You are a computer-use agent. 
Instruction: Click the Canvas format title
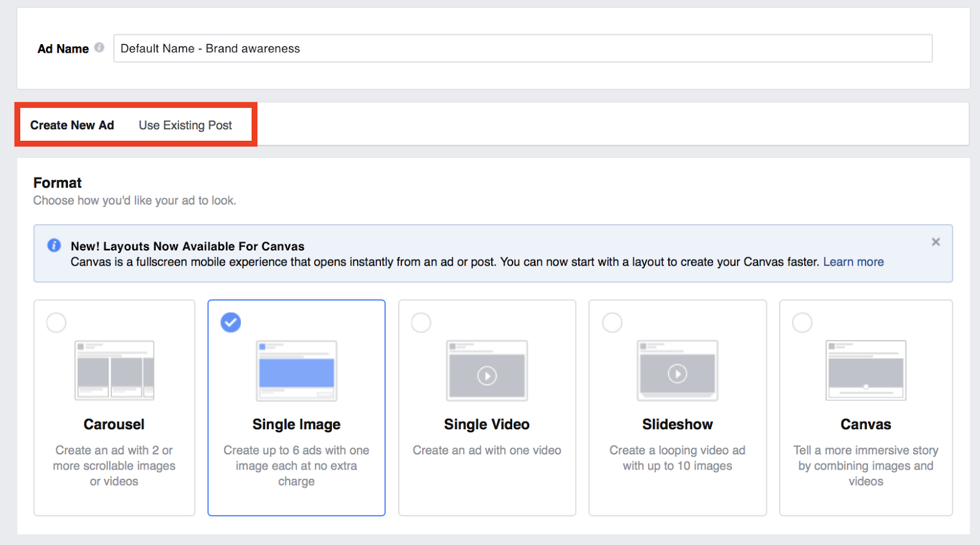tap(865, 424)
